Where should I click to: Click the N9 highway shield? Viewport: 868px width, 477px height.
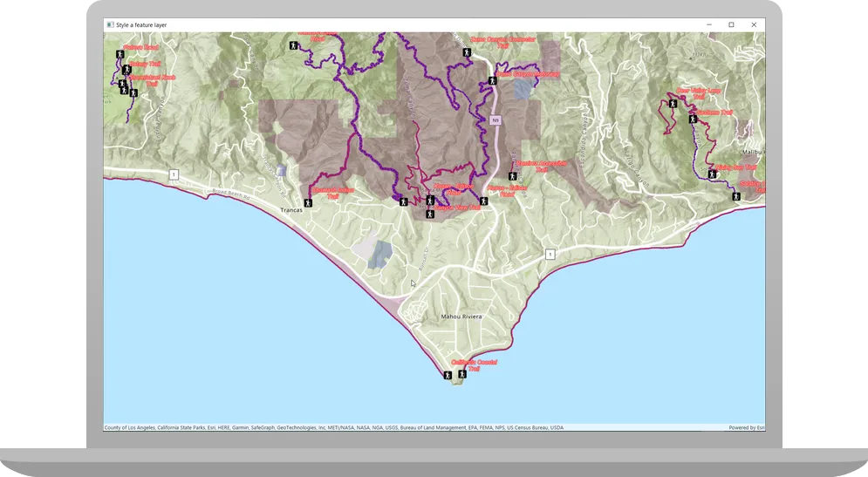[496, 120]
